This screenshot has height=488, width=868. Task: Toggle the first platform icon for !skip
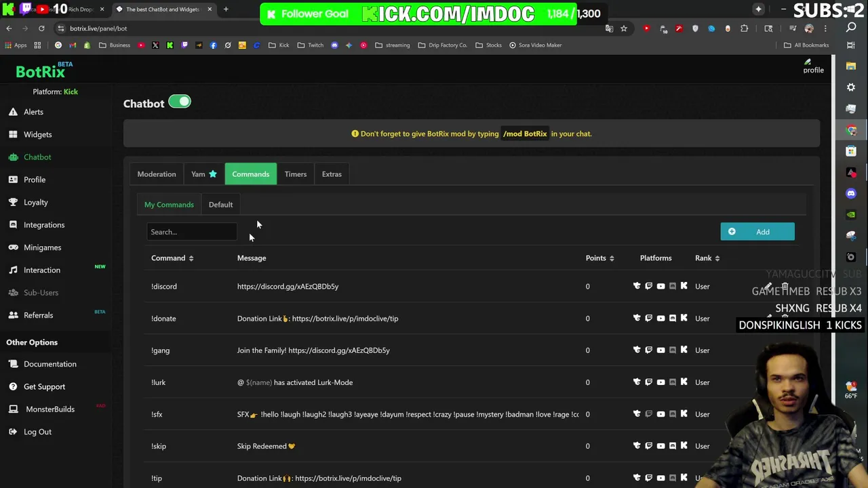coord(637,445)
